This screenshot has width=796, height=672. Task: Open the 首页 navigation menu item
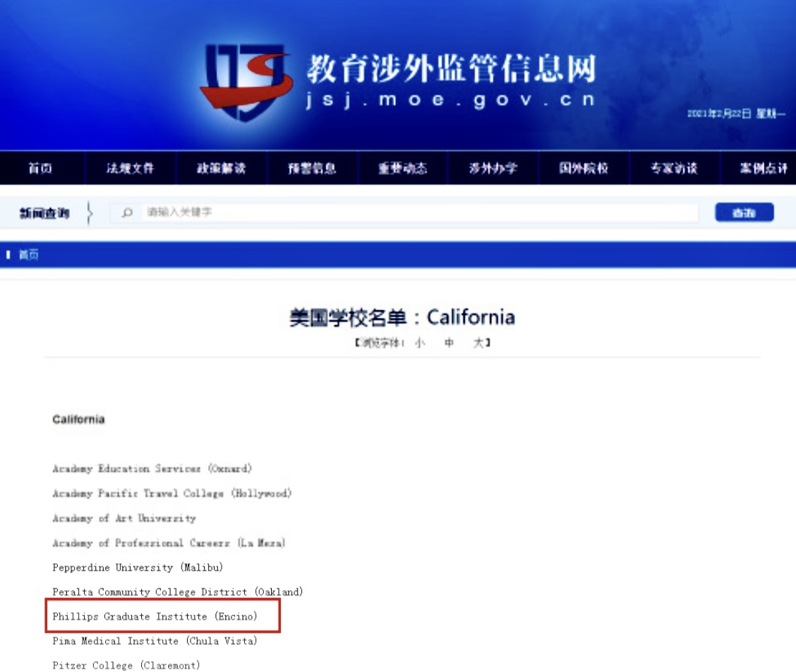tap(40, 168)
